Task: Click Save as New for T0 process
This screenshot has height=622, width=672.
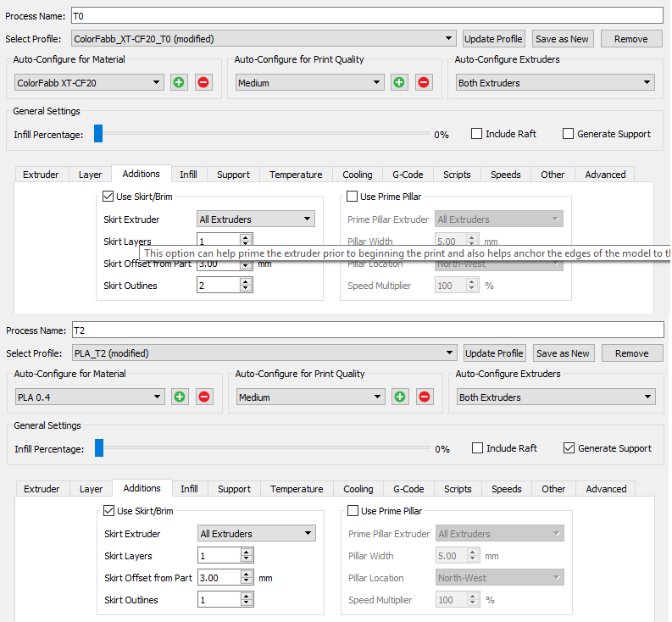Action: pos(563,39)
